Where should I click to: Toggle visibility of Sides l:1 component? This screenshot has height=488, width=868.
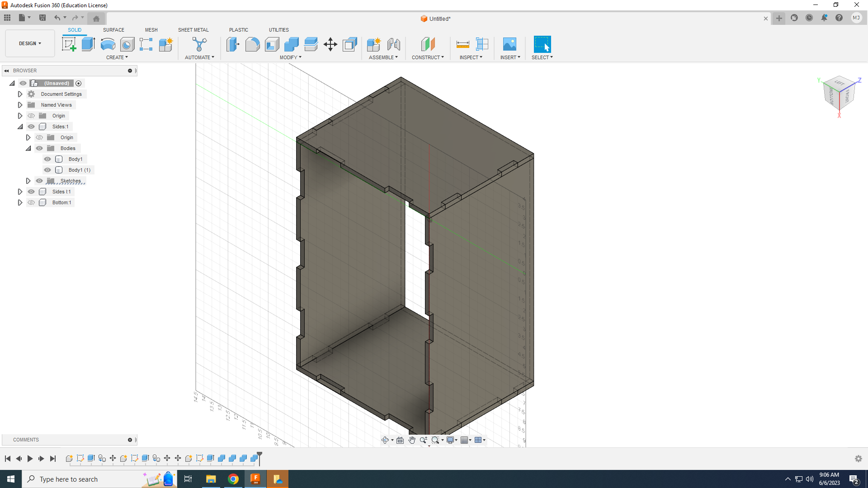(x=31, y=192)
